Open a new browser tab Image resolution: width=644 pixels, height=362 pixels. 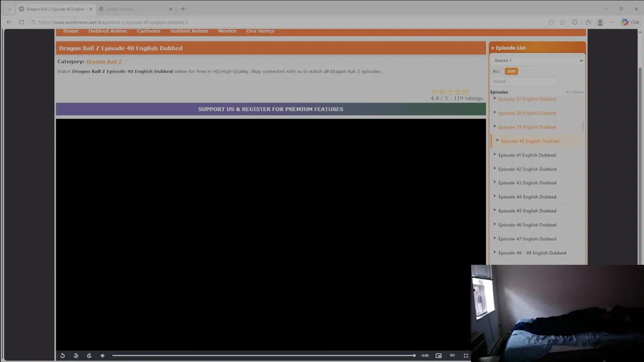pos(183,9)
